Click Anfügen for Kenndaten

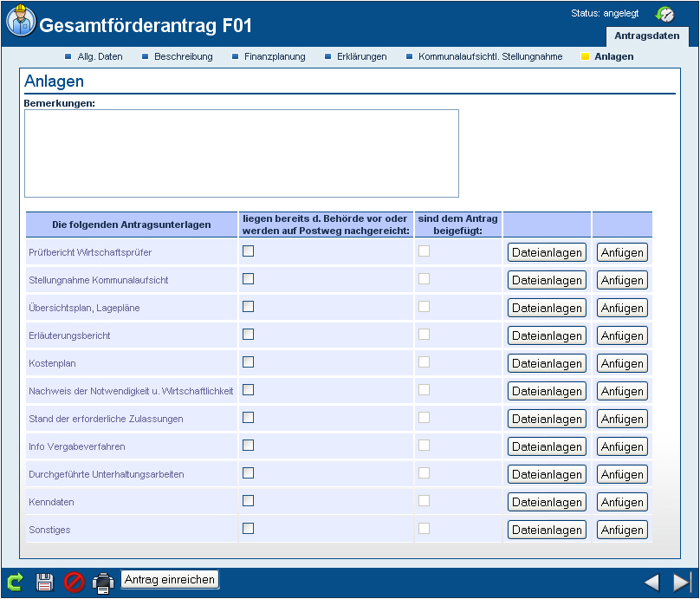tap(622, 502)
